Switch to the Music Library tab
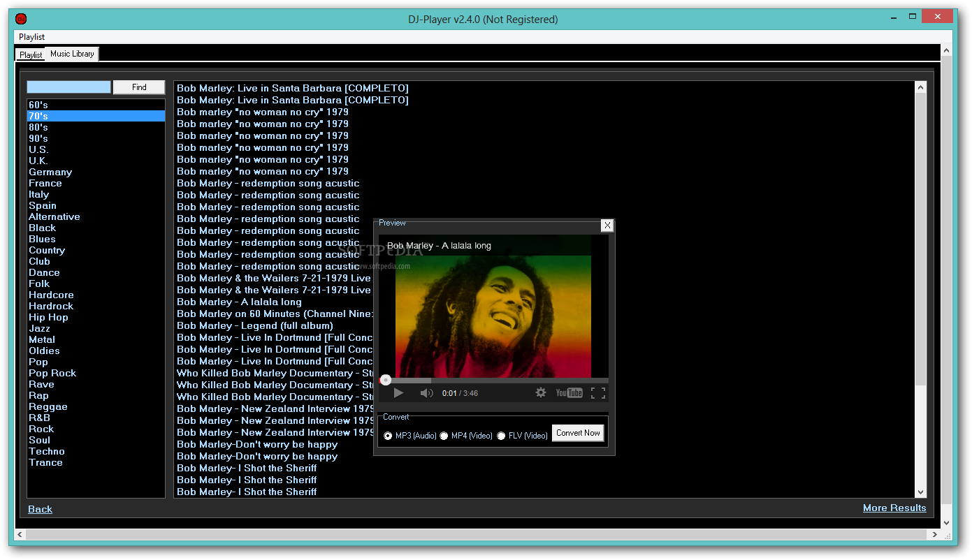The width and height of the screenshot is (972, 560). [x=72, y=54]
